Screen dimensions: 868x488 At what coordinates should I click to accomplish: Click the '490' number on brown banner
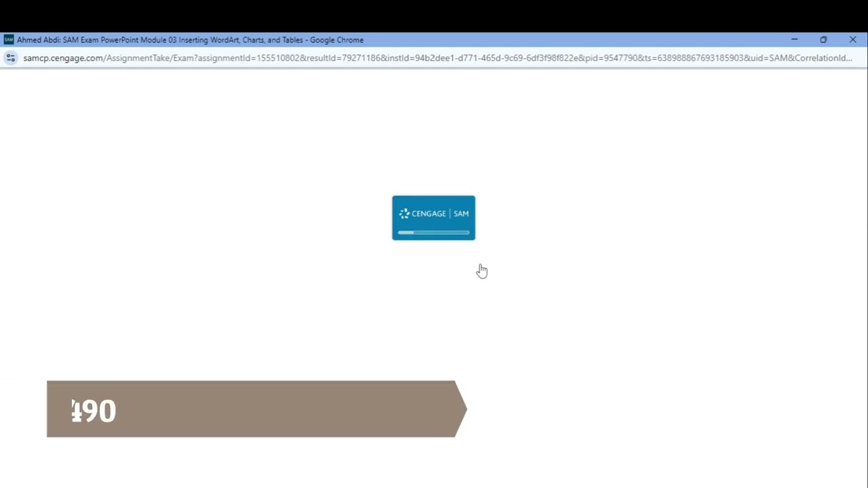coord(94,411)
